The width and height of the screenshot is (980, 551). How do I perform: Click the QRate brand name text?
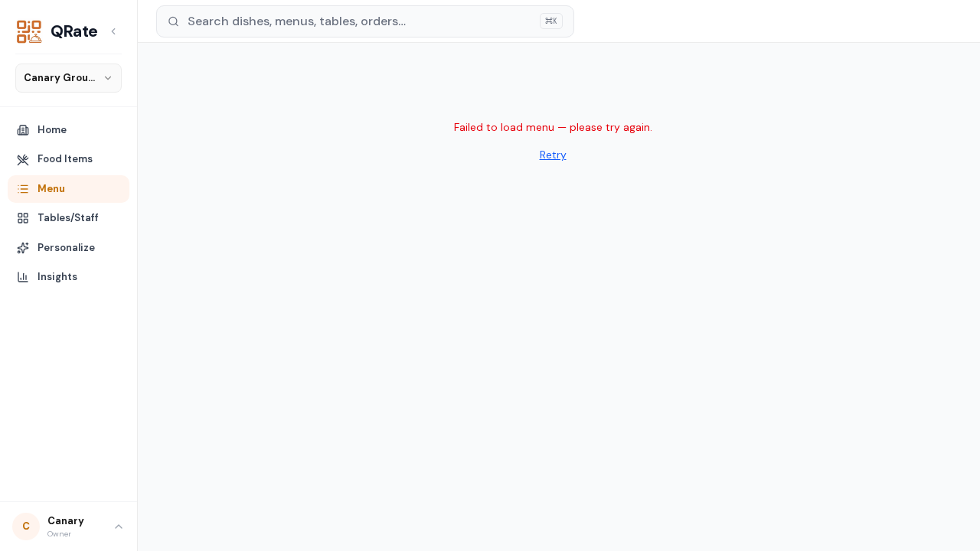point(74,31)
